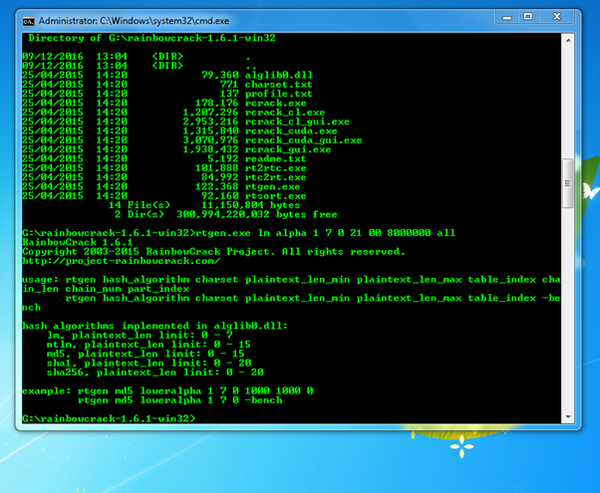Open the cmd.exe system menu icon
The width and height of the screenshot is (600, 493).
(28, 21)
